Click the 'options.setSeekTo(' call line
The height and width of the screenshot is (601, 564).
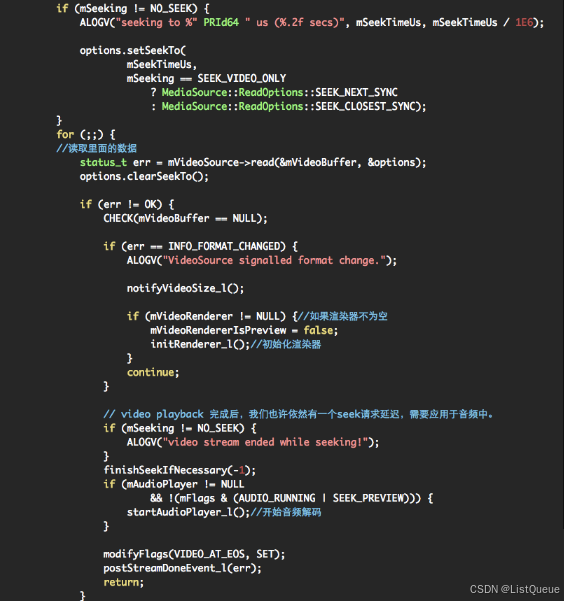click(133, 51)
